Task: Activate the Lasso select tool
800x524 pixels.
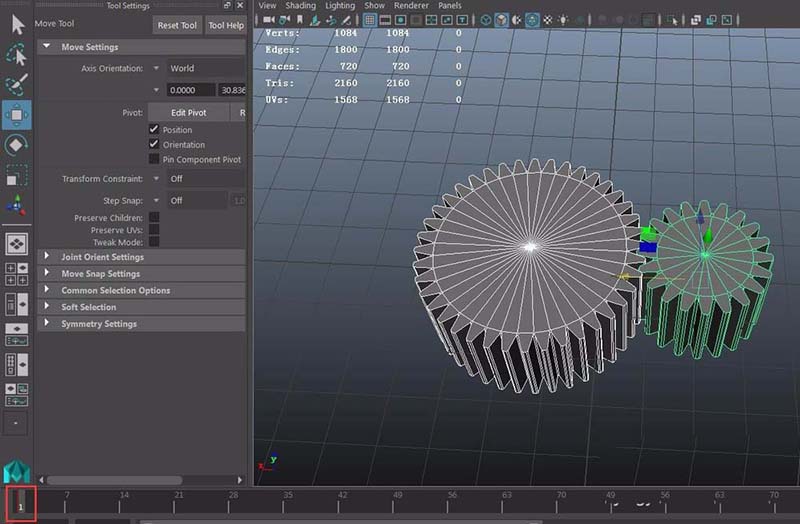Action: point(16,54)
